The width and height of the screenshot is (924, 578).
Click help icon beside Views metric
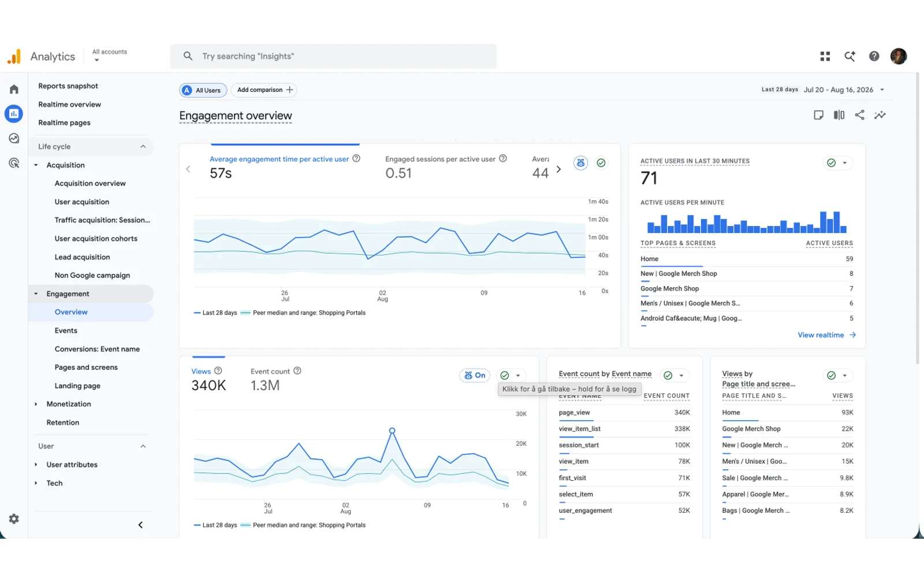pyautogui.click(x=218, y=370)
